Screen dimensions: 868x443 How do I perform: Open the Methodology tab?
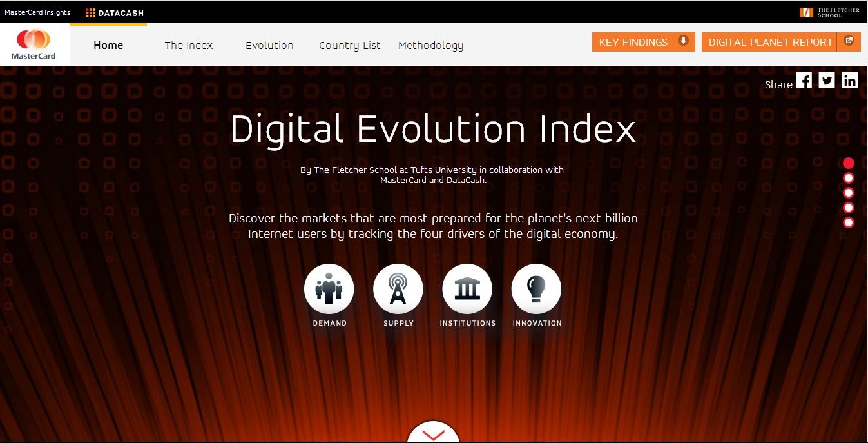[x=431, y=46]
